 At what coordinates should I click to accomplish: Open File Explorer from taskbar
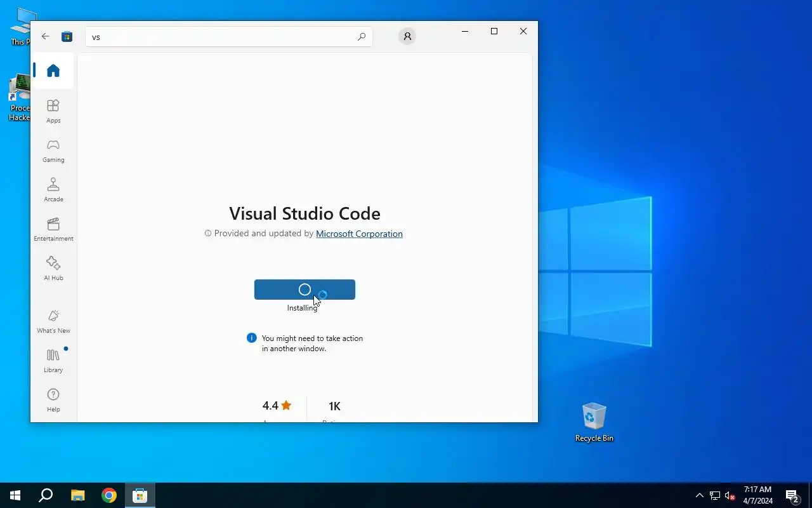(x=77, y=495)
